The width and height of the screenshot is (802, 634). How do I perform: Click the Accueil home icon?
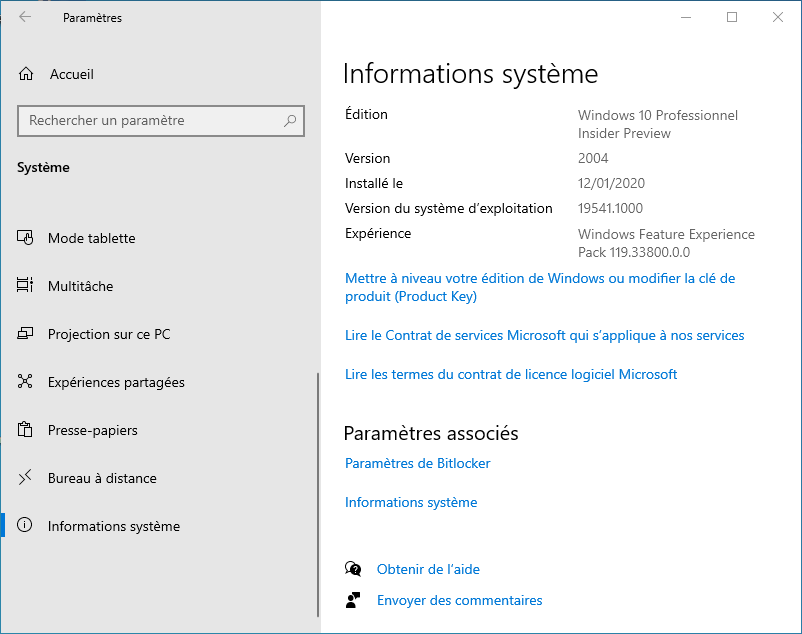26,74
